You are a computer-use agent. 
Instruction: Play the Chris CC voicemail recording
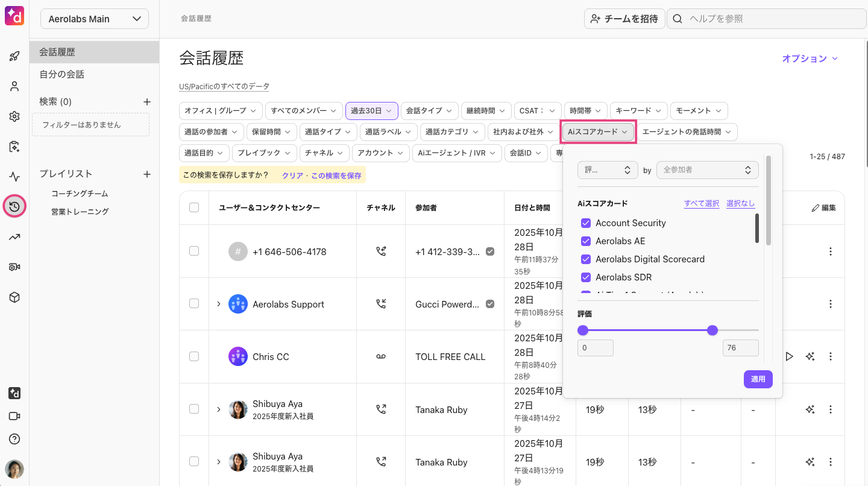coord(789,356)
